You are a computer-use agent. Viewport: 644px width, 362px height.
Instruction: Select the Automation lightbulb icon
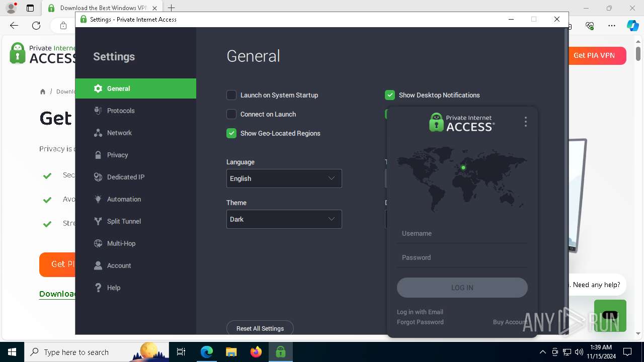[x=98, y=199]
